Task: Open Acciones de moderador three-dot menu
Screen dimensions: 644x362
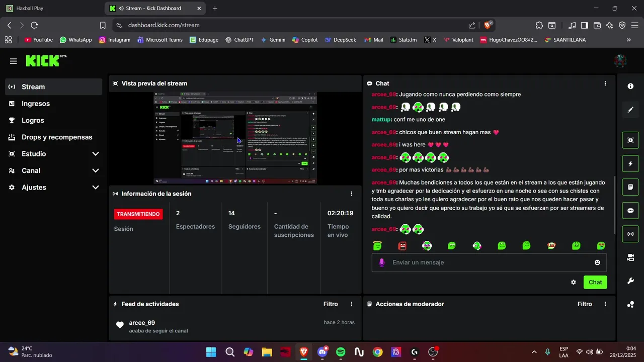Action: [x=605, y=304]
